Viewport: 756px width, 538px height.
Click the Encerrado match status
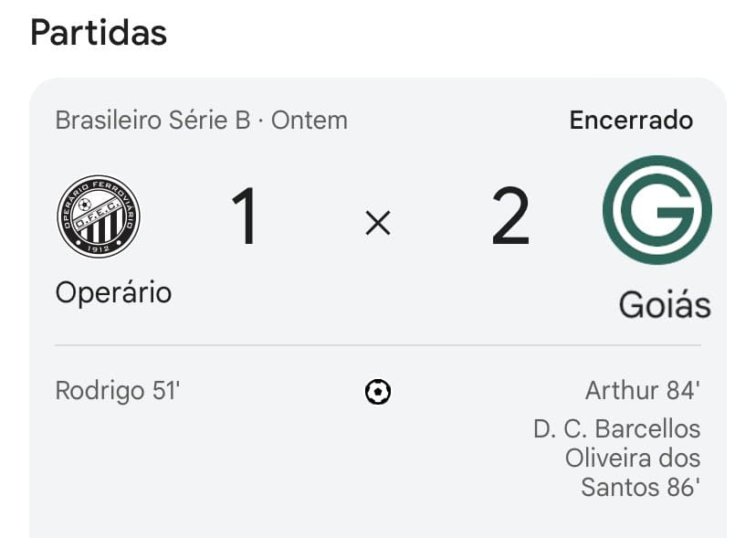click(x=631, y=121)
